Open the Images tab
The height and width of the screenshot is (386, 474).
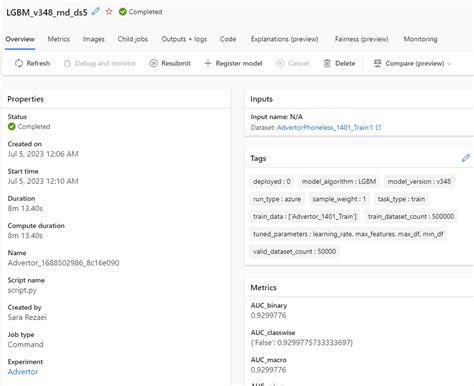click(x=94, y=39)
